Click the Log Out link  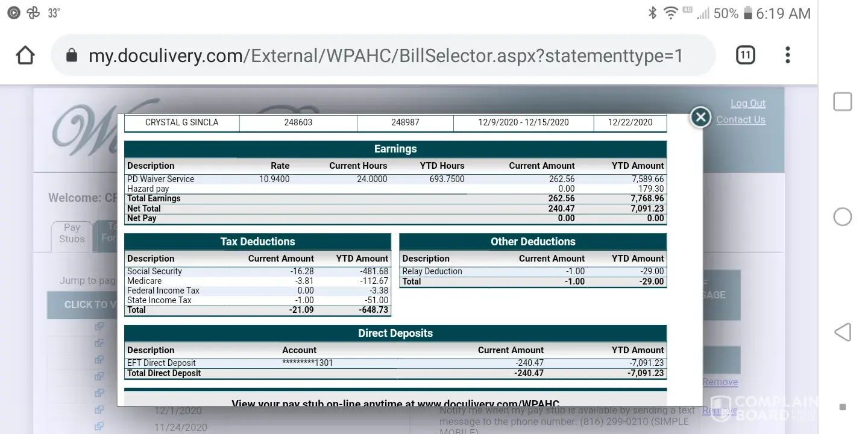[x=747, y=103]
